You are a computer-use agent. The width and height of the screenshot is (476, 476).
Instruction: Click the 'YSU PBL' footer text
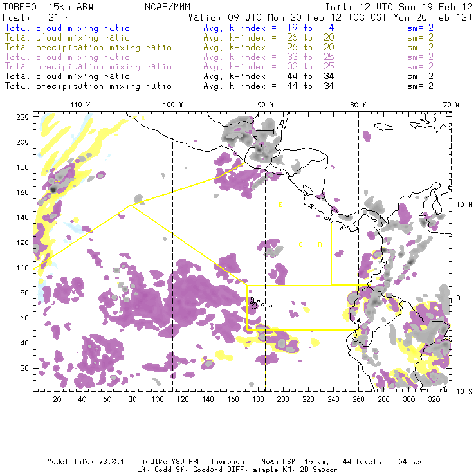(x=186, y=462)
